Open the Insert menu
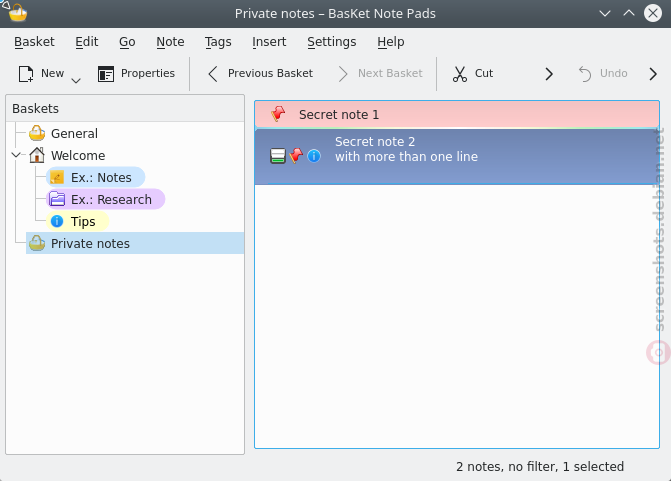671x481 pixels. [269, 42]
